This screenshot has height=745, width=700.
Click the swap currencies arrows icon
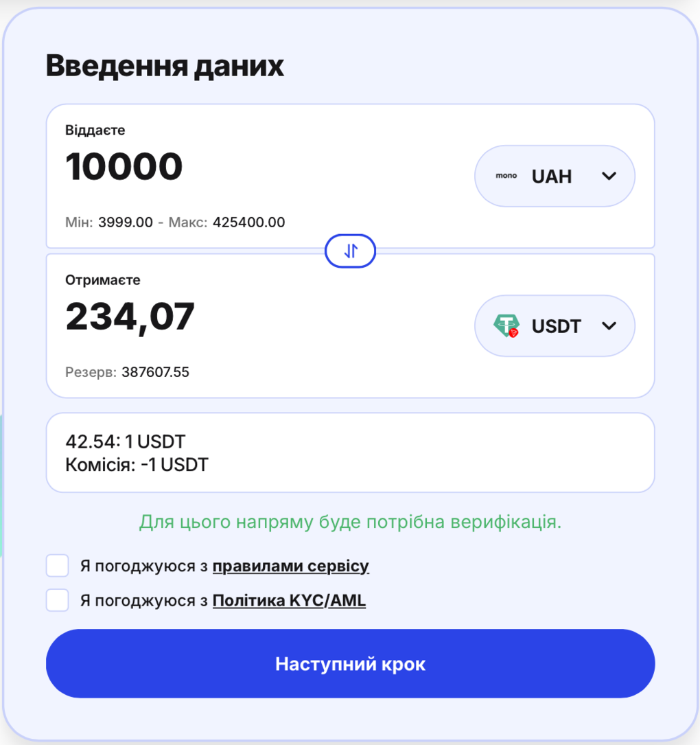[350, 251]
